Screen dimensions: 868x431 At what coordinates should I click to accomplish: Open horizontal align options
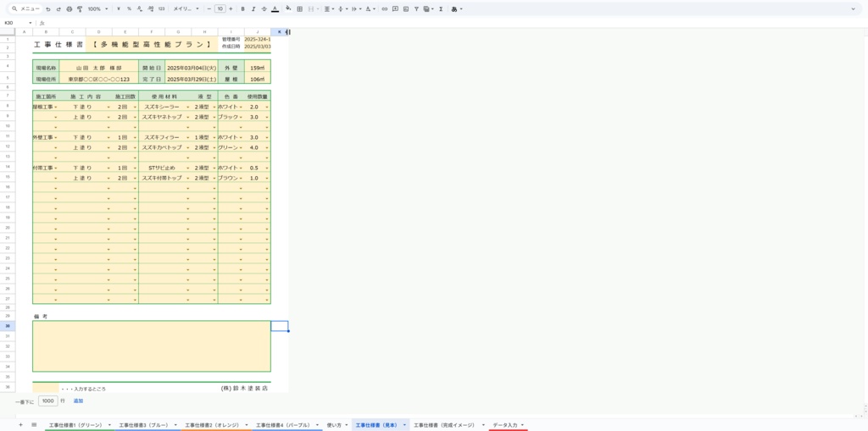coord(328,8)
